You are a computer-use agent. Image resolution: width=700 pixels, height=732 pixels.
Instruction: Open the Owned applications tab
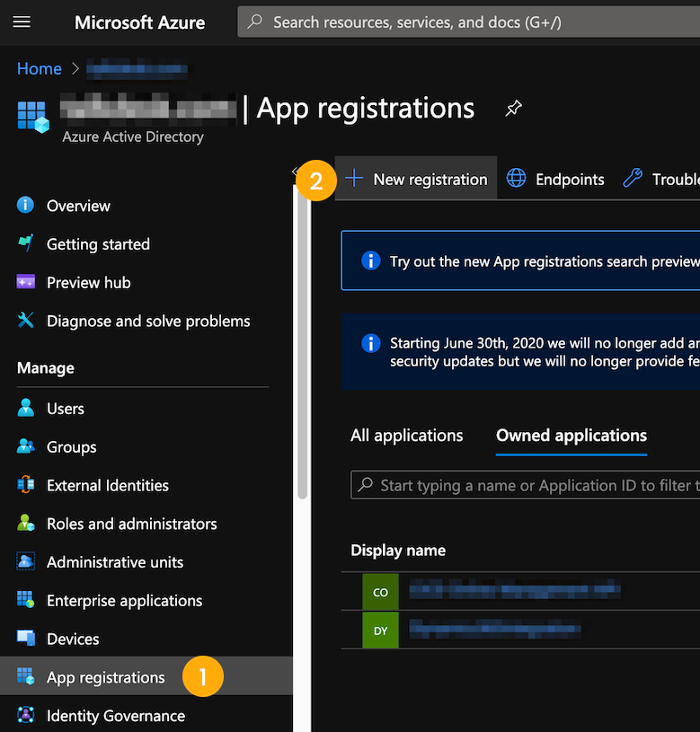[x=570, y=436]
